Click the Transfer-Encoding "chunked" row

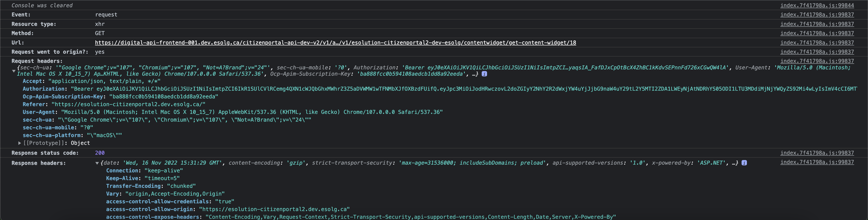pos(151,186)
